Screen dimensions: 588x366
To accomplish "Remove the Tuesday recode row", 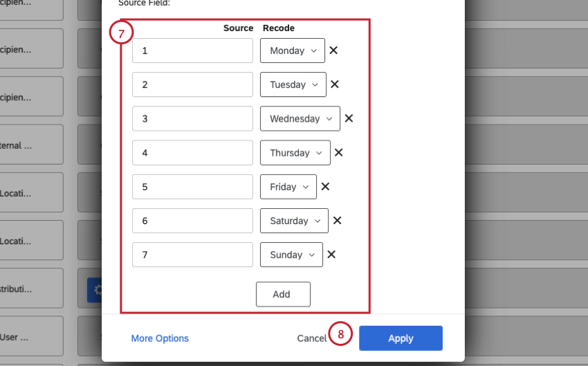I will pos(335,84).
